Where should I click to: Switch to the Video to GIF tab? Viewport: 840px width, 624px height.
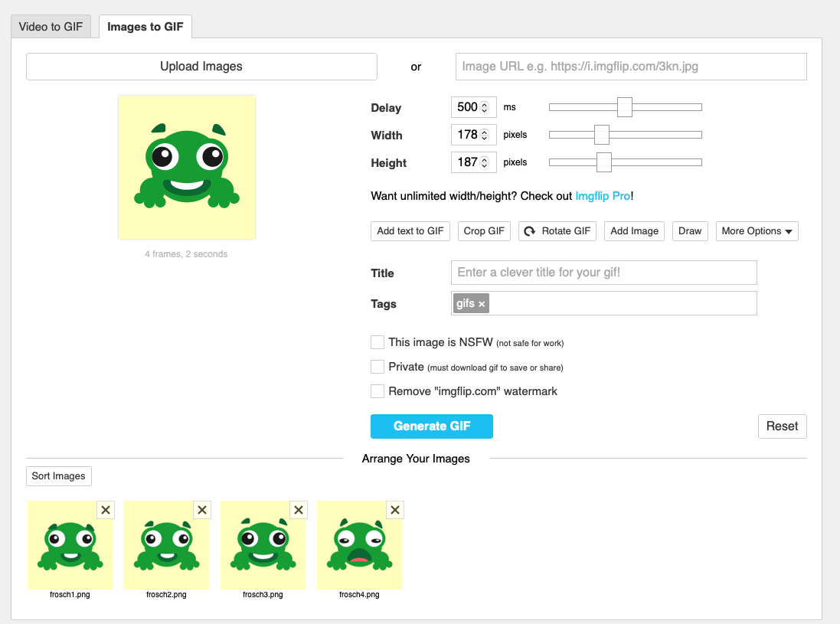pyautogui.click(x=51, y=27)
